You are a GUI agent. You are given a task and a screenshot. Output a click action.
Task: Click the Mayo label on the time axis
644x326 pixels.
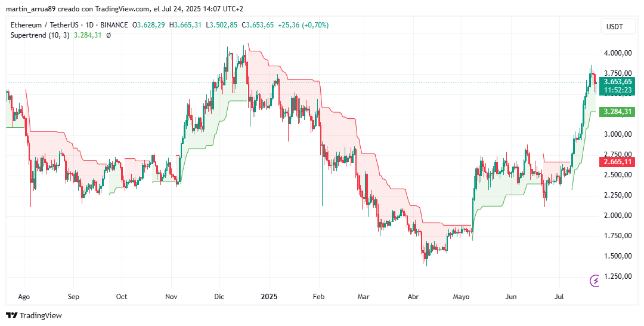461,296
